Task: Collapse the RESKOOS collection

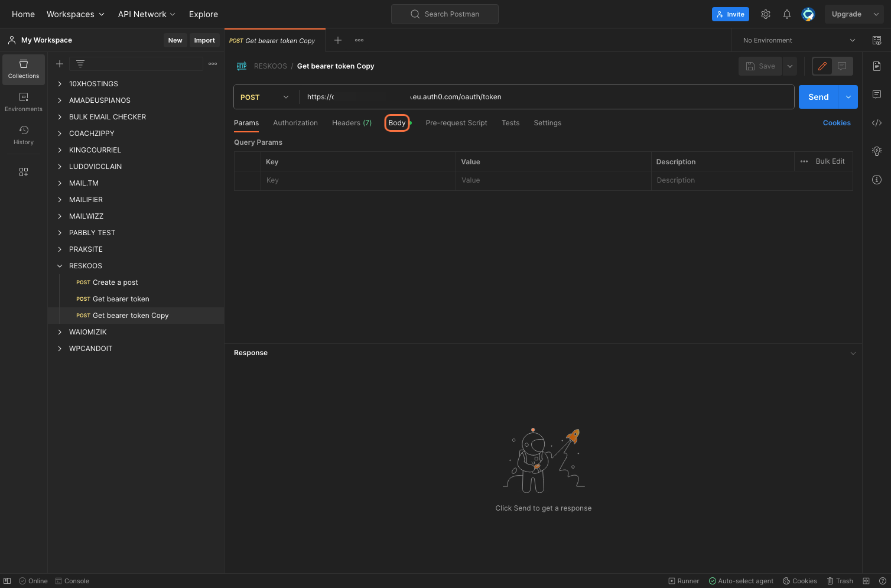Action: pyautogui.click(x=60, y=266)
